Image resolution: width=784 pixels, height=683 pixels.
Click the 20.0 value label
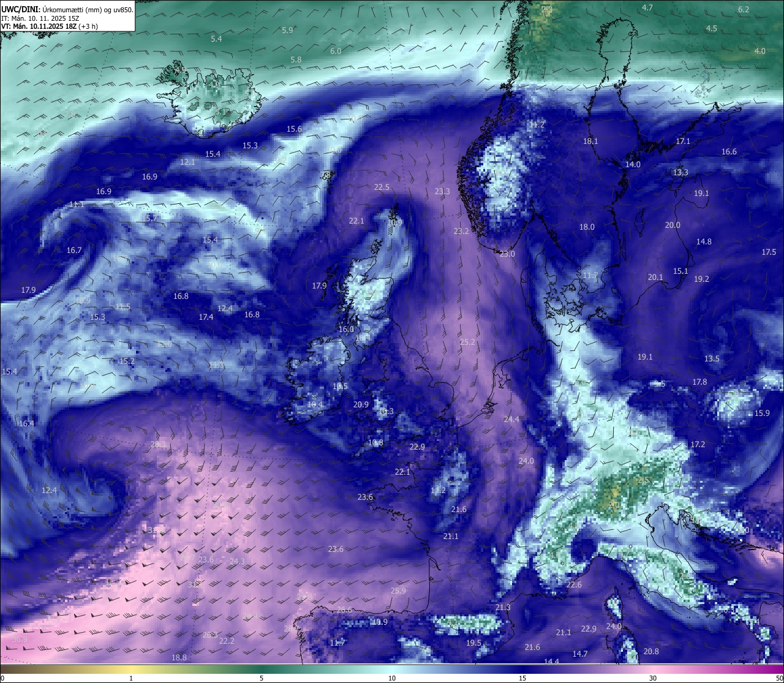point(673,225)
